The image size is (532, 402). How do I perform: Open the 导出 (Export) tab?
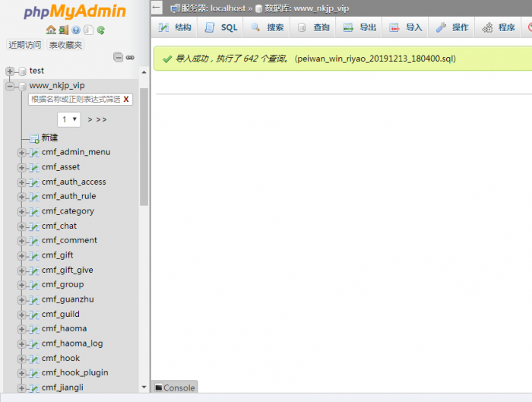pos(359,27)
